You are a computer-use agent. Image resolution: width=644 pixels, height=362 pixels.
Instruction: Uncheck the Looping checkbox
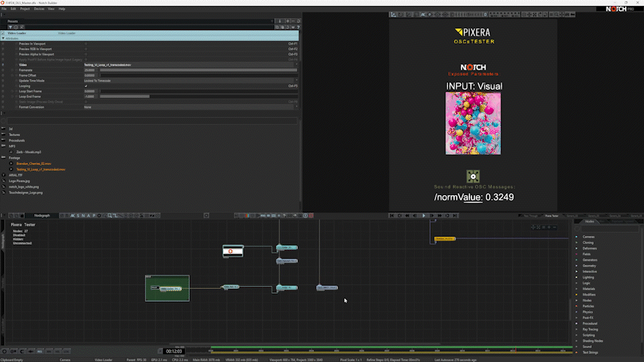tap(86, 86)
